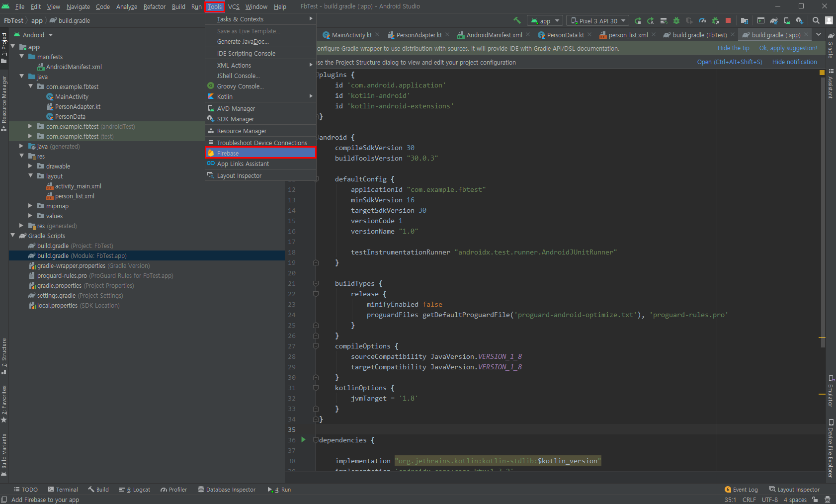Switch to build.gradle (FbTest) tab
Screen dimensions: 836x504
[699, 35]
